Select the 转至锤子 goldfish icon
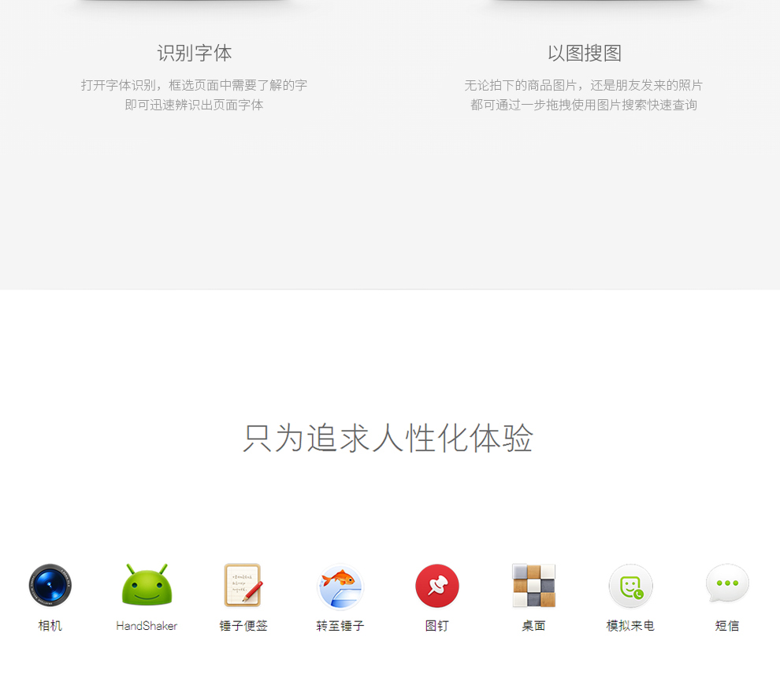This screenshot has width=780, height=700. tap(340, 586)
